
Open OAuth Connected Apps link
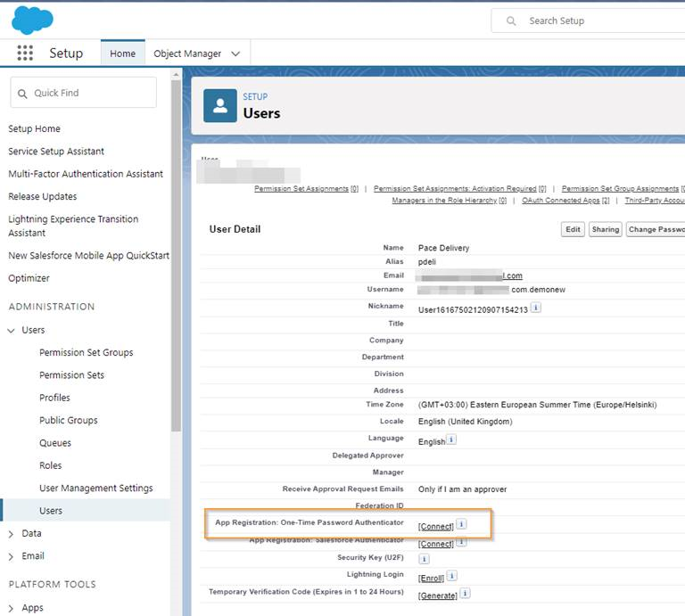pos(565,201)
